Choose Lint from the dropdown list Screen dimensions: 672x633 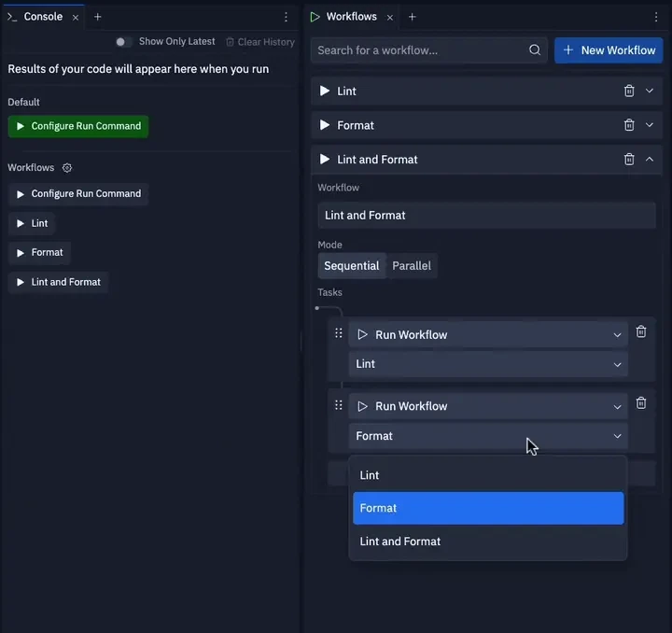pos(488,475)
